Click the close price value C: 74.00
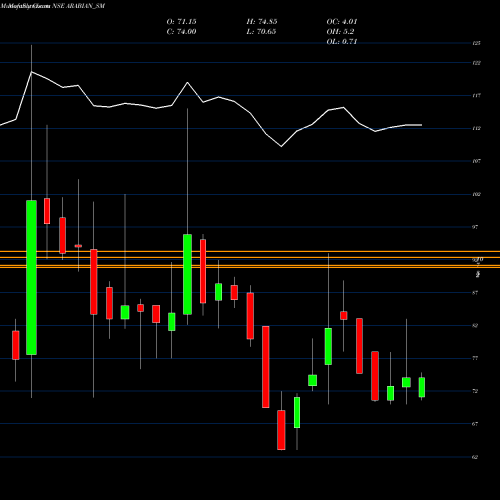Screen dimensions: 500x500 pyautogui.click(x=181, y=32)
